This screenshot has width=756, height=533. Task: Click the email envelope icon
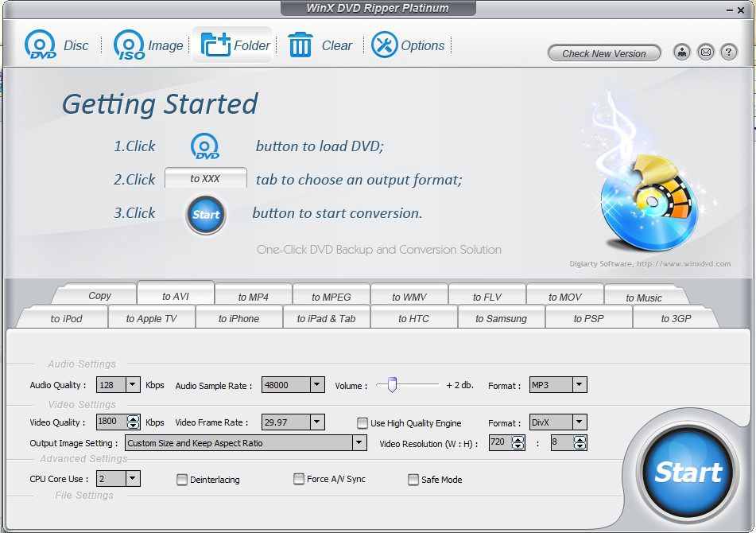click(x=705, y=53)
